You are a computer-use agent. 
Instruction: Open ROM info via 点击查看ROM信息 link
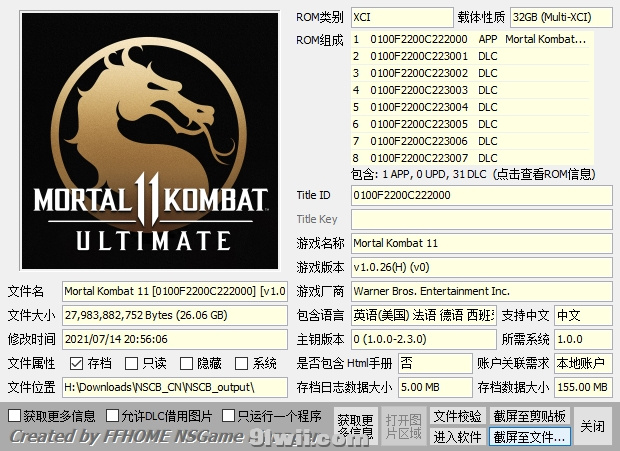coord(537,174)
